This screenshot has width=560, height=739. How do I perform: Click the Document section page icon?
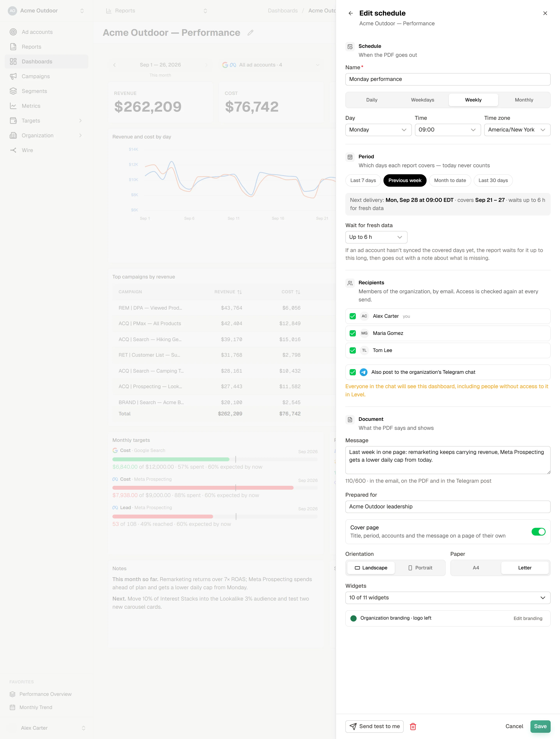click(x=350, y=420)
